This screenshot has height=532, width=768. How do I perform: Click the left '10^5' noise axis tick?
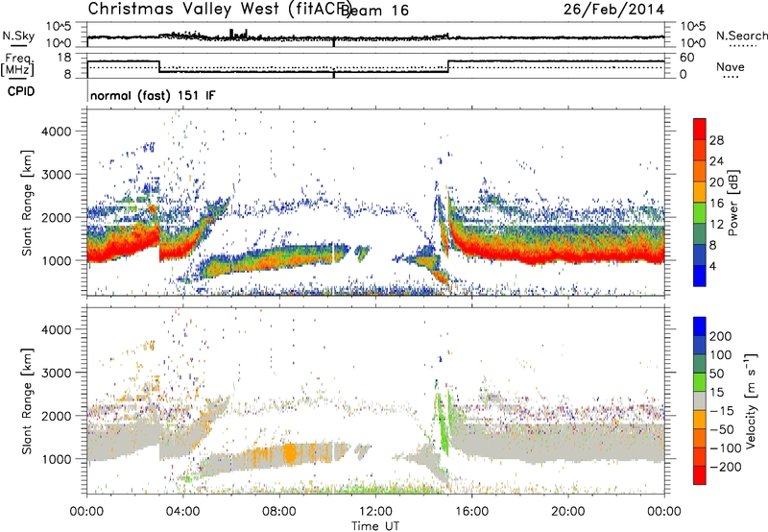[x=59, y=27]
